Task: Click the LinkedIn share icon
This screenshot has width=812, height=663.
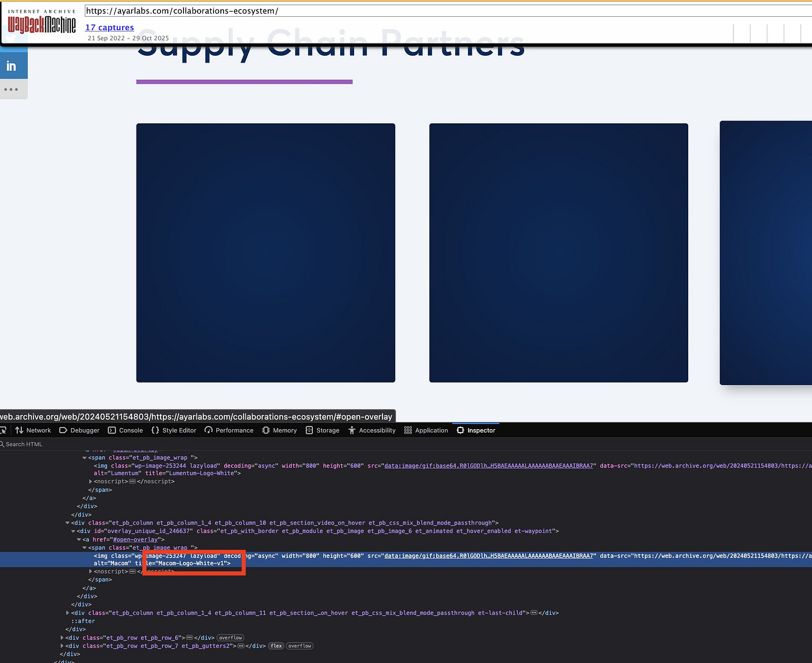Action: tap(11, 66)
